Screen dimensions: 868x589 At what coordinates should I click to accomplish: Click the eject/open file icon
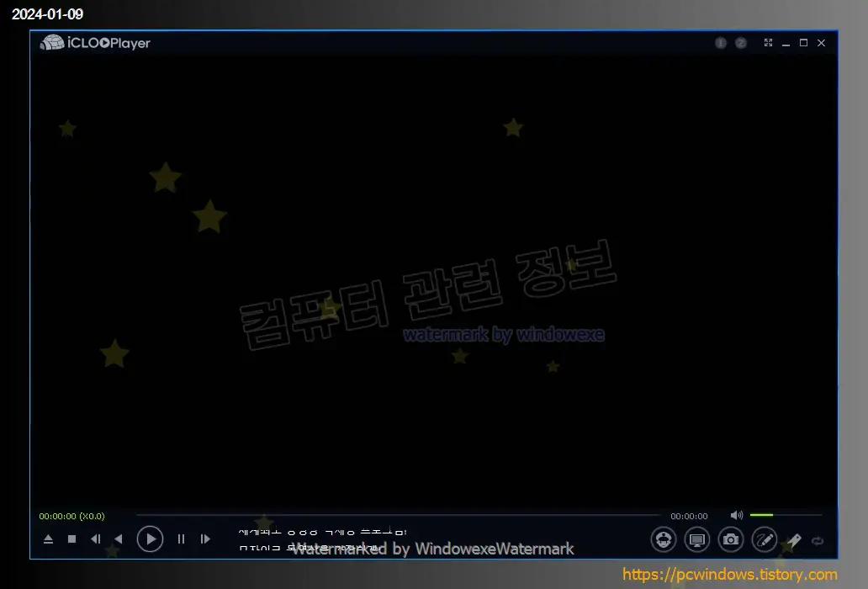48,539
